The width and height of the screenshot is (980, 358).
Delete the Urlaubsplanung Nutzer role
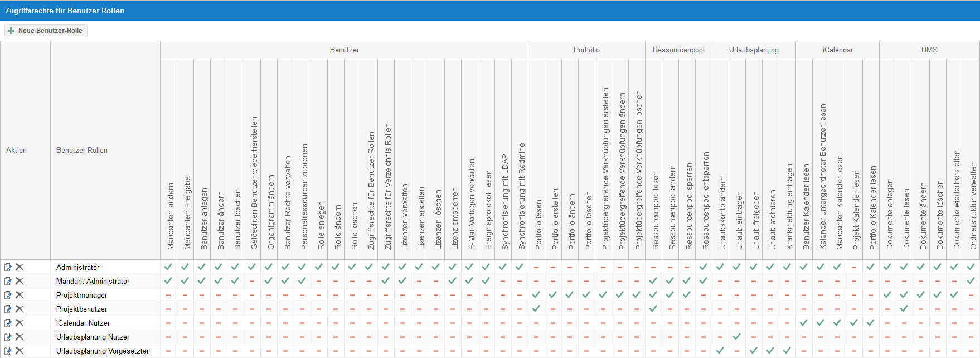point(20,337)
